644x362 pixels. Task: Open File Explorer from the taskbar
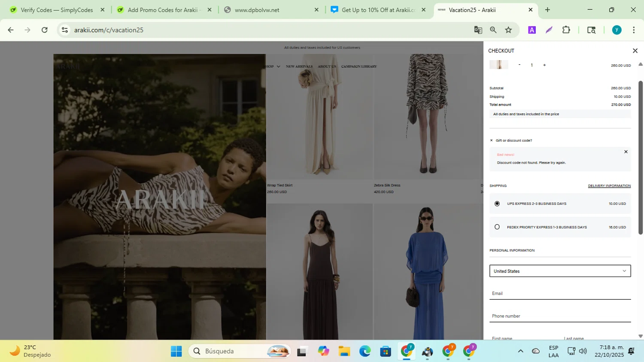tap(344, 351)
